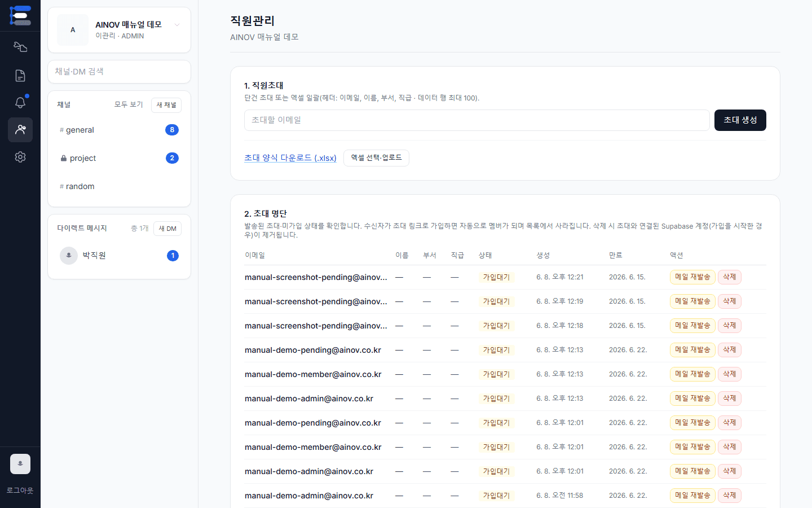The width and height of the screenshot is (812, 508).
Task: Resend mail for invite created 오후 12:18
Action: (692, 326)
